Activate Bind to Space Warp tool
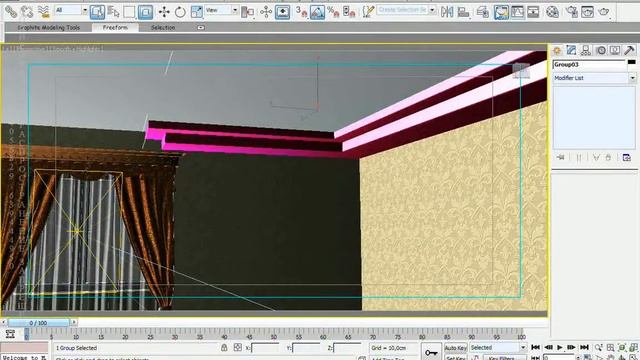640x360 pixels. (43, 12)
